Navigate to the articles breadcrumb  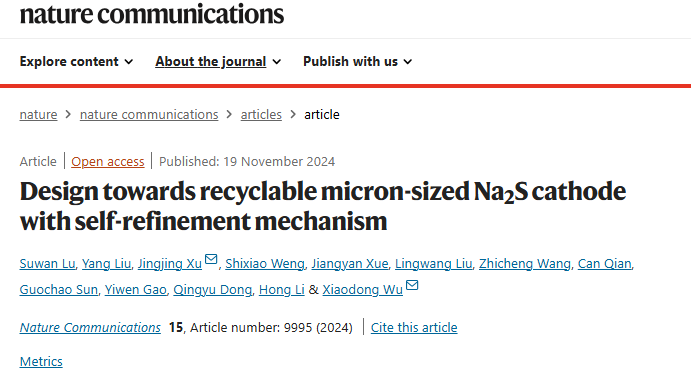[x=261, y=115]
